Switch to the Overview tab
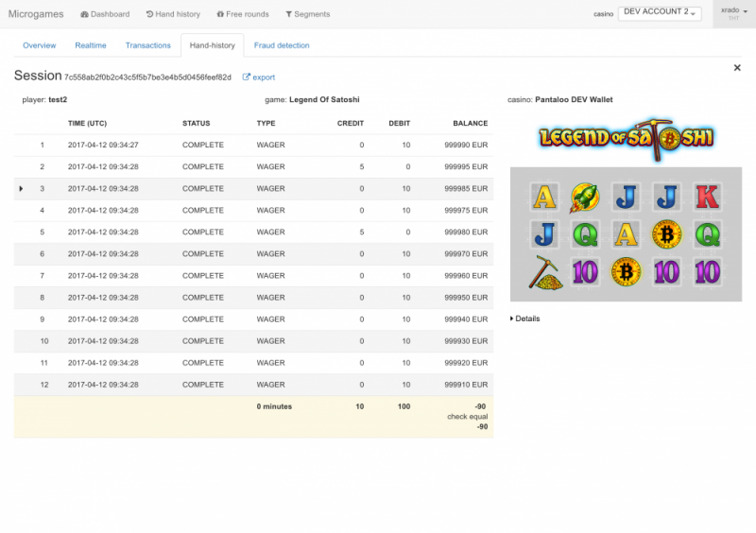The image size is (756, 533). pos(40,45)
